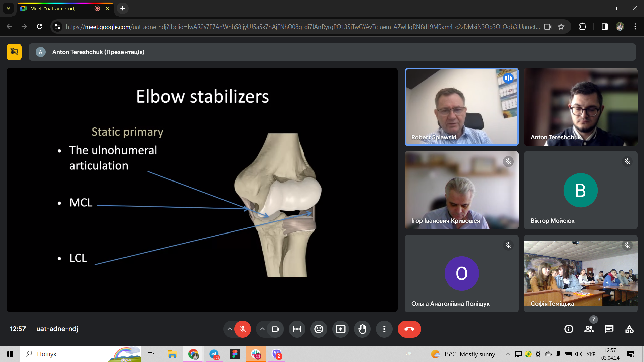Toggle closed captions in Meet

click(297, 329)
